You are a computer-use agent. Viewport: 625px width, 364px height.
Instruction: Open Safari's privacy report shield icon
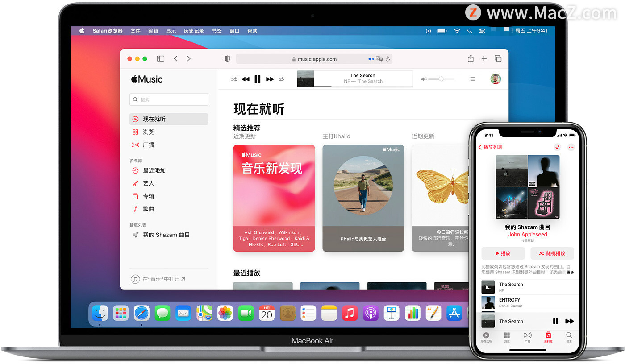(227, 59)
